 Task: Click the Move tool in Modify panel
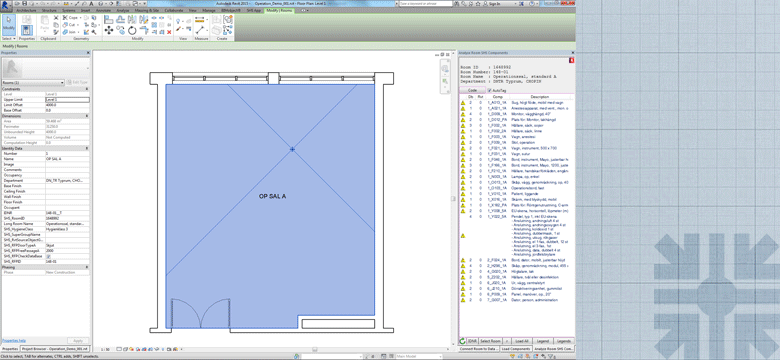[x=109, y=30]
